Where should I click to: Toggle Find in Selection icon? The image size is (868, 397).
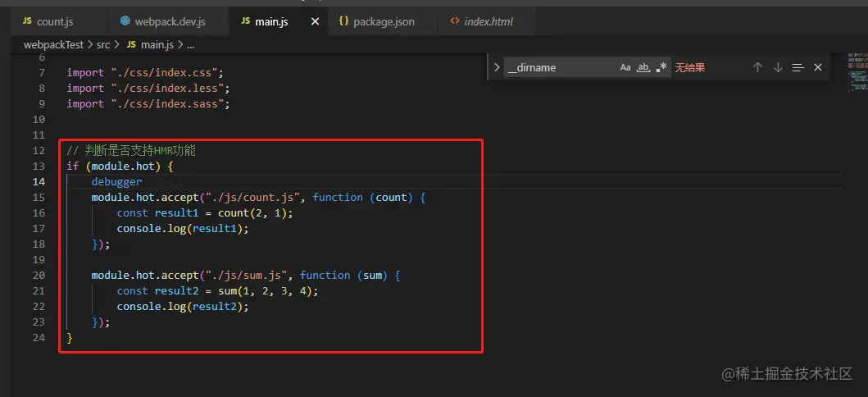(x=798, y=67)
